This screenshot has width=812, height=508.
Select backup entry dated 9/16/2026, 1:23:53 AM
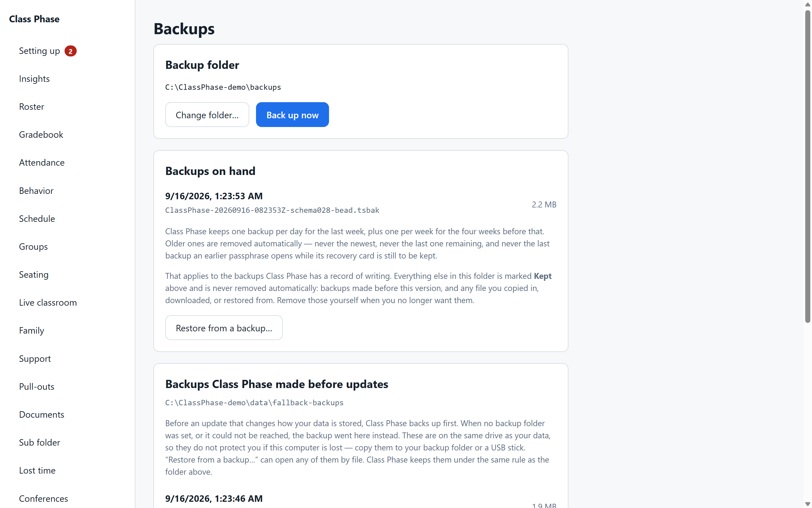click(214, 196)
